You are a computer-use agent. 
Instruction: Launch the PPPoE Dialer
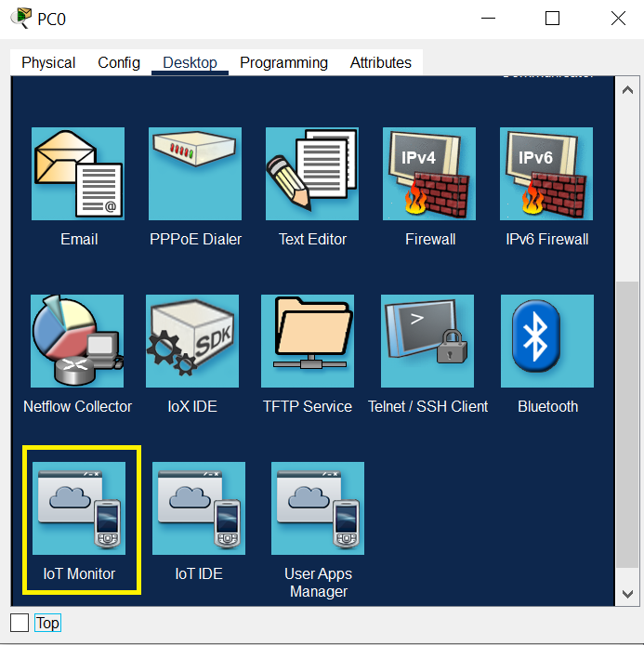[x=195, y=174]
